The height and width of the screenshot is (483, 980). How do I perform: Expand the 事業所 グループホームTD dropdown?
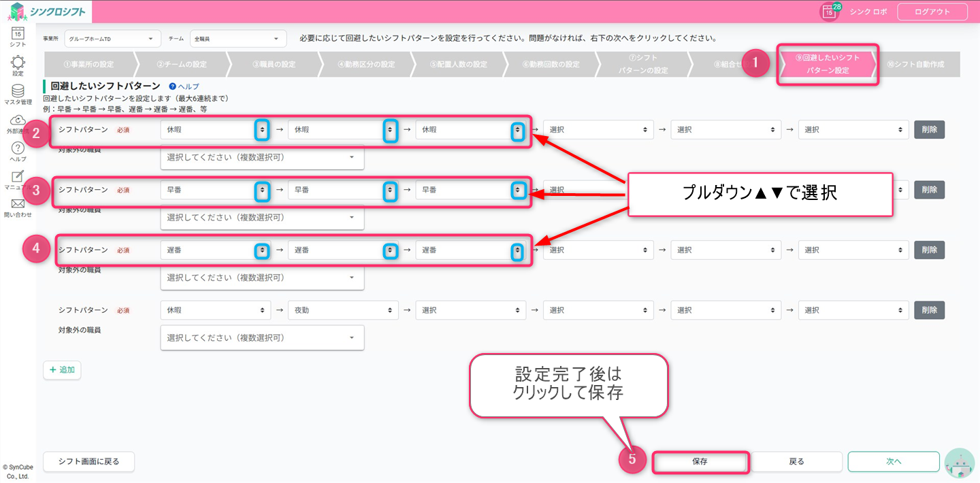click(112, 39)
